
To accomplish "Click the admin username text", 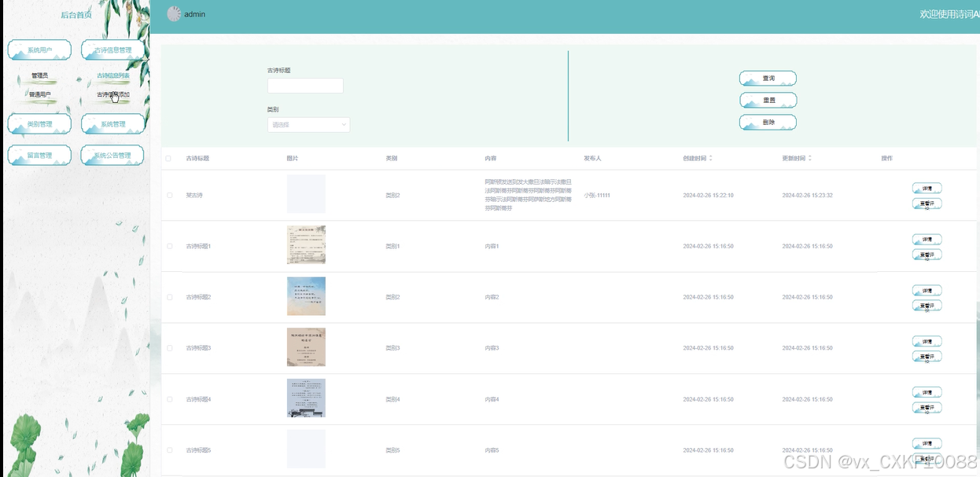I will coord(195,14).
